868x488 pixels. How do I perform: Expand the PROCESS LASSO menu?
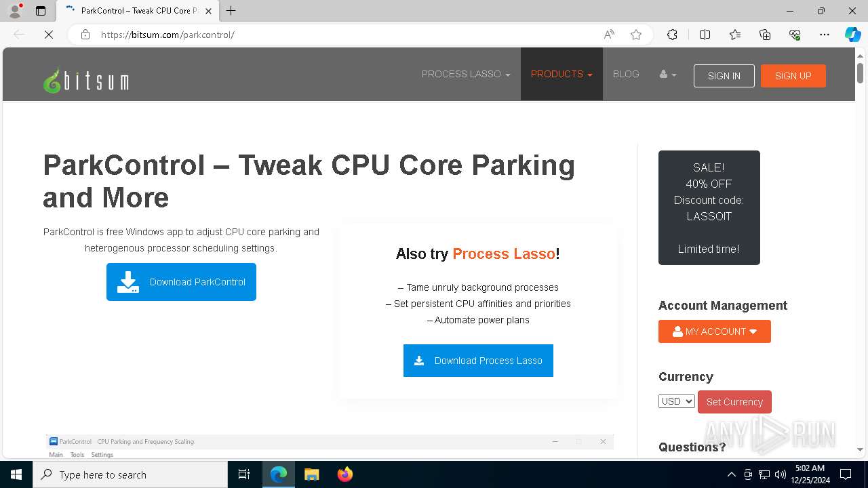tap(466, 74)
